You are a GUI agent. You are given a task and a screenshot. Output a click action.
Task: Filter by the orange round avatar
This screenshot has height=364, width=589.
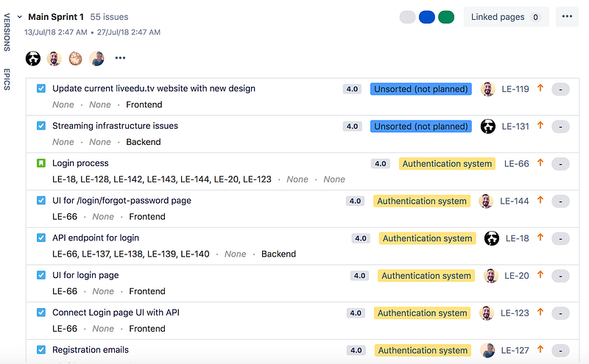click(76, 58)
